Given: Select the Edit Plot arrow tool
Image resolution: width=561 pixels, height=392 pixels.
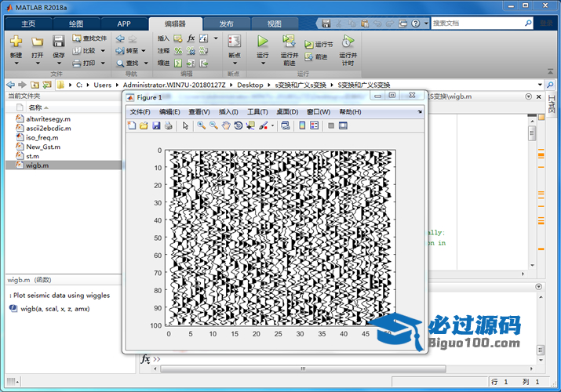Looking at the screenshot, I should click(185, 125).
